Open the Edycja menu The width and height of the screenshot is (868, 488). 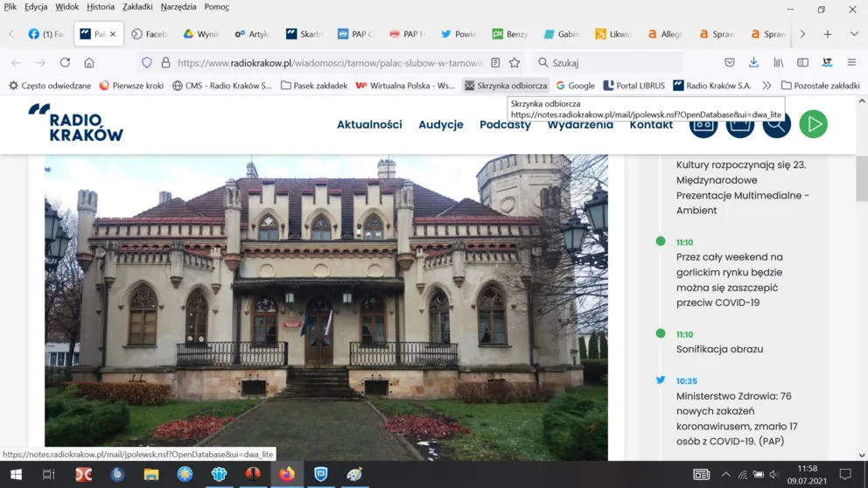(36, 7)
